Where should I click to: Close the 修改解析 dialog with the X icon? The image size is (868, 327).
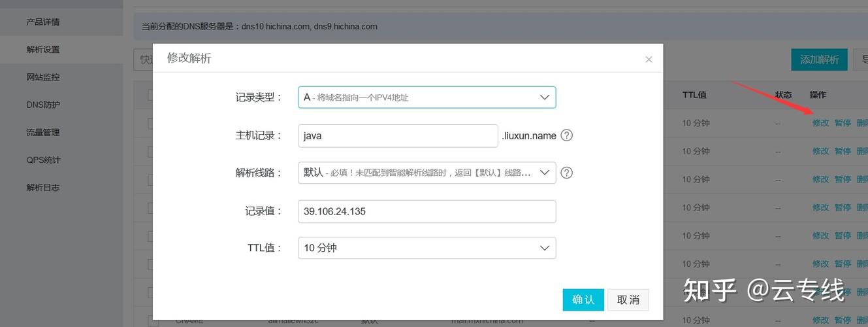pyautogui.click(x=649, y=60)
